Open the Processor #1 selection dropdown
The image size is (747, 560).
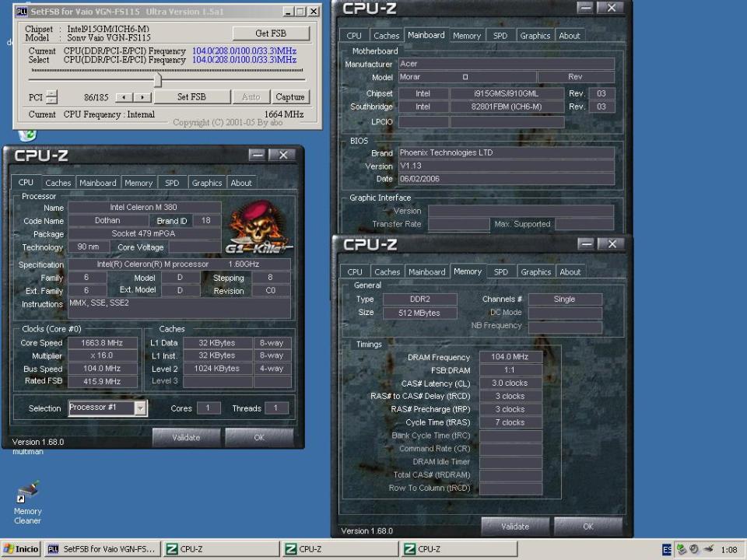(x=140, y=408)
